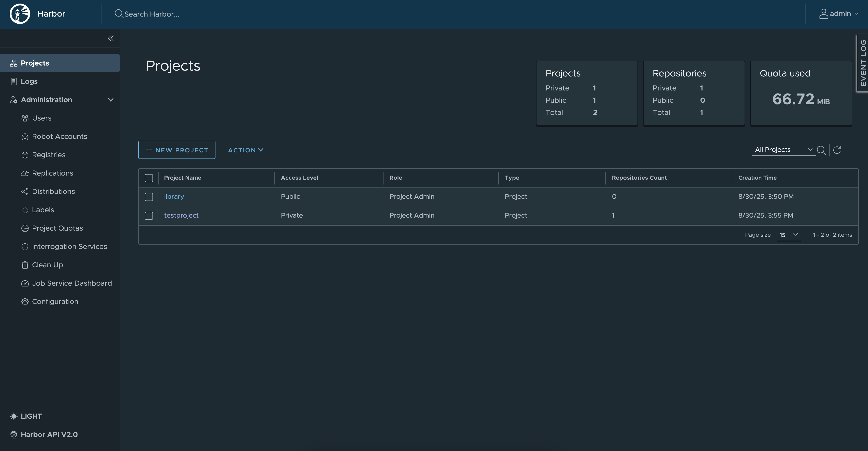This screenshot has width=868, height=451.
Task: Open the admin user menu
Action: pyautogui.click(x=839, y=14)
